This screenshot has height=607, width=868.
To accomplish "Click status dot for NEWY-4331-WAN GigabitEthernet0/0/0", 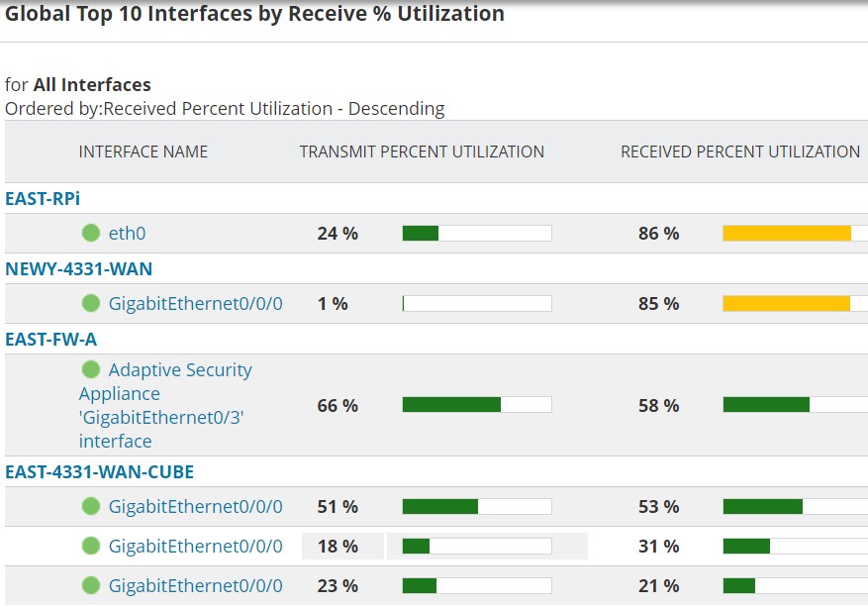I will (x=91, y=303).
